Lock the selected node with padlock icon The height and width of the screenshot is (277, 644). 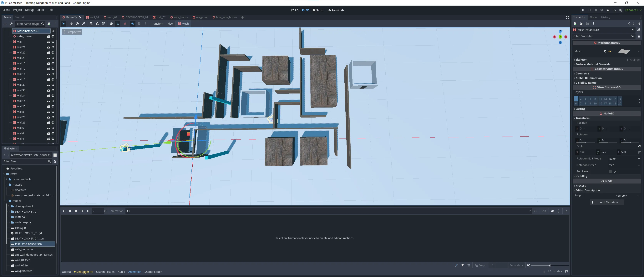(97, 24)
